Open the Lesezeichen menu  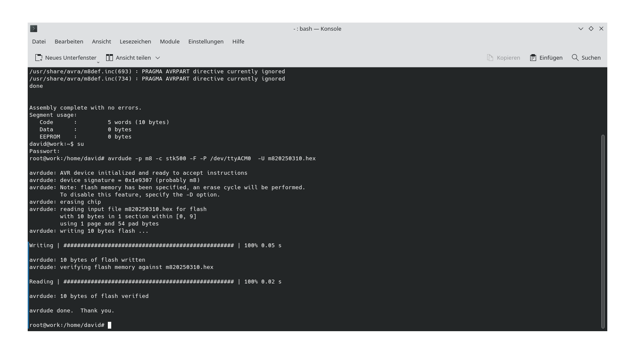(x=135, y=41)
